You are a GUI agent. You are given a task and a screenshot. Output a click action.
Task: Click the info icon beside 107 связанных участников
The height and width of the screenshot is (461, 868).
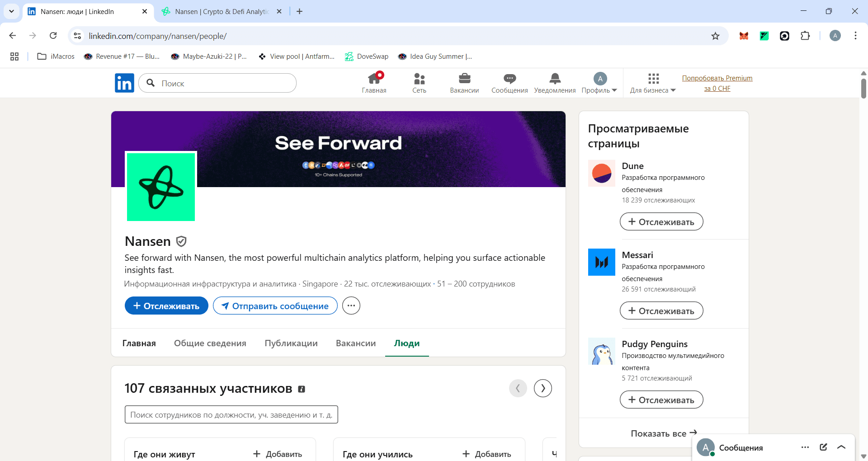(302, 389)
